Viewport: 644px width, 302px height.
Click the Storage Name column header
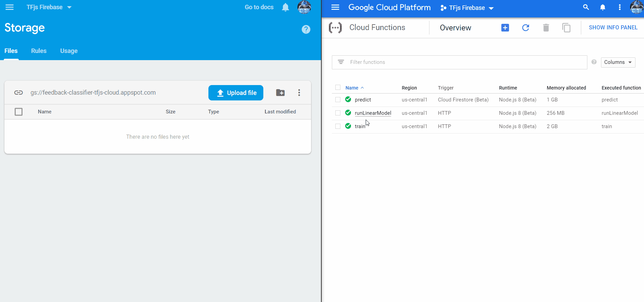(45, 112)
